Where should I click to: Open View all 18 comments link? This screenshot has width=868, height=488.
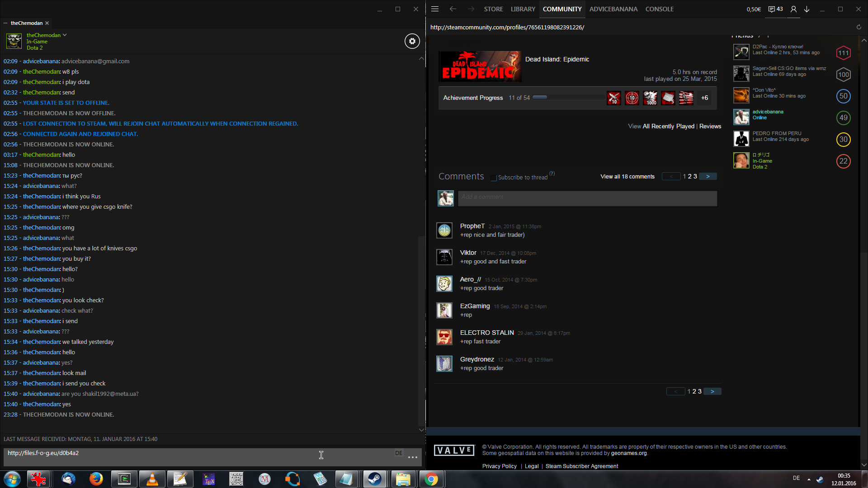[627, 177]
